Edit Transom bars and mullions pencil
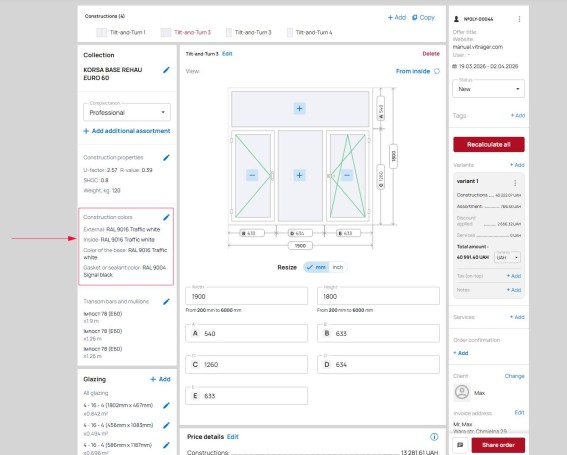This screenshot has width=567, height=455. coord(166,302)
